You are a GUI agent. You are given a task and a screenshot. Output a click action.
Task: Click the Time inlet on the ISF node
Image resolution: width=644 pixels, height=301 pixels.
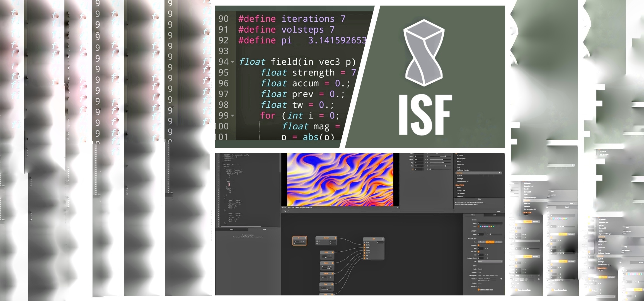click(x=364, y=242)
